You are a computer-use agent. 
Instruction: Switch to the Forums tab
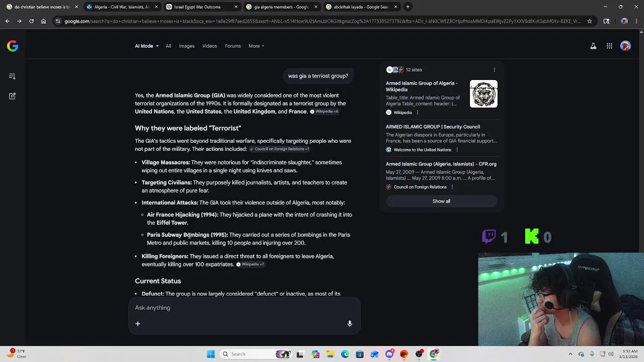pos(233,46)
